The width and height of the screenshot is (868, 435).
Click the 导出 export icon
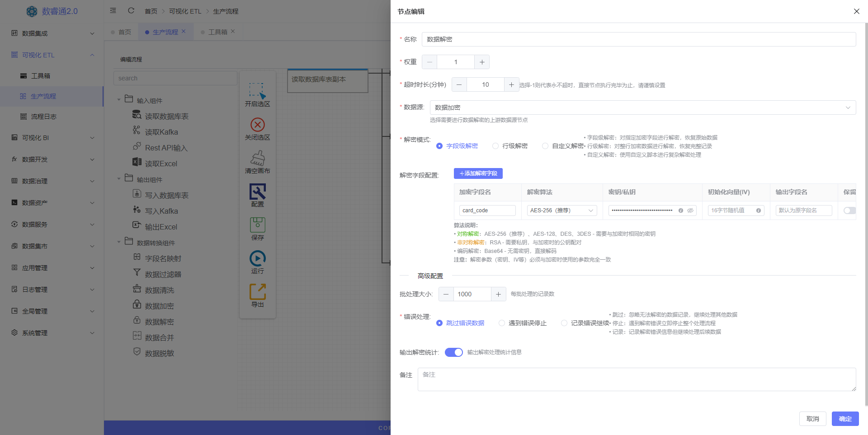pos(257,292)
